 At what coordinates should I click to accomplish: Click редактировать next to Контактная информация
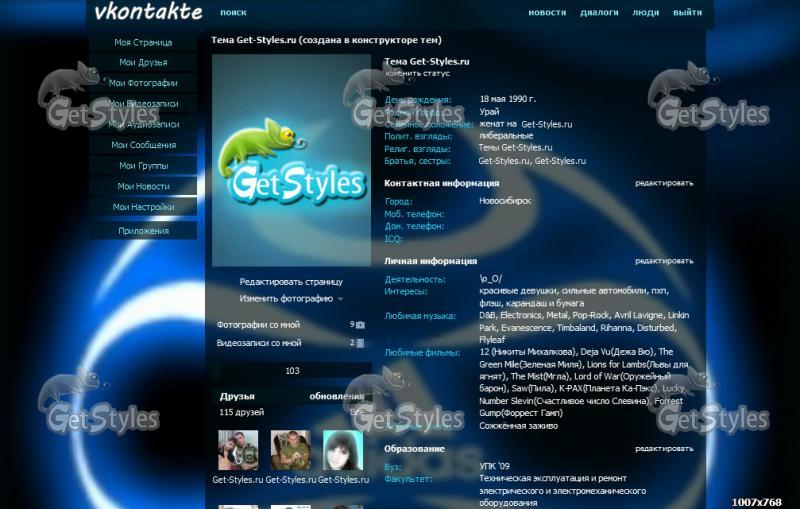coord(664,183)
